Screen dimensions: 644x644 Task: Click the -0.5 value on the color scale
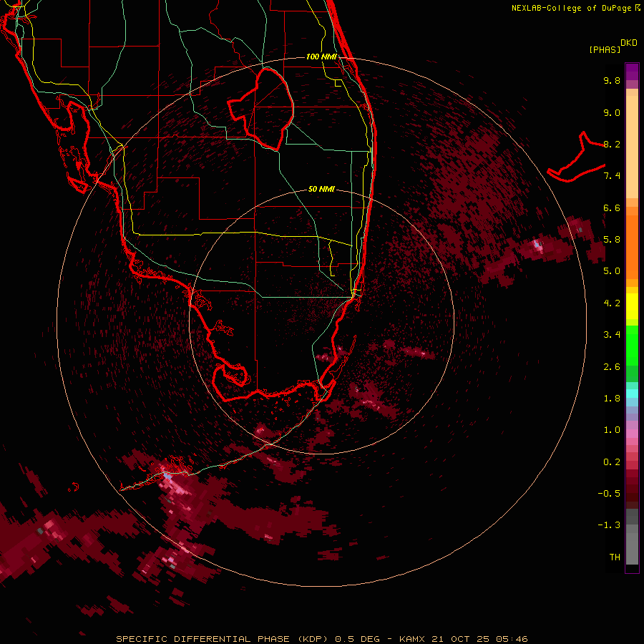point(609,494)
